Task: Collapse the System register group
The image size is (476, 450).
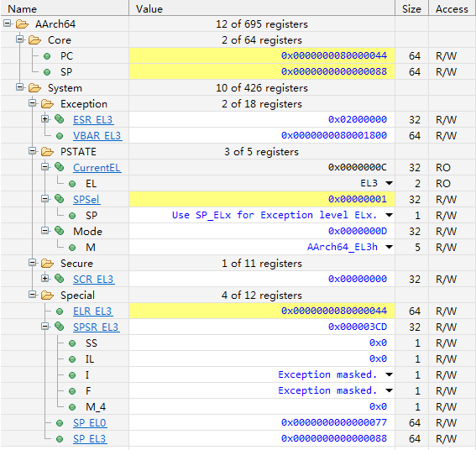Action: click(20, 87)
